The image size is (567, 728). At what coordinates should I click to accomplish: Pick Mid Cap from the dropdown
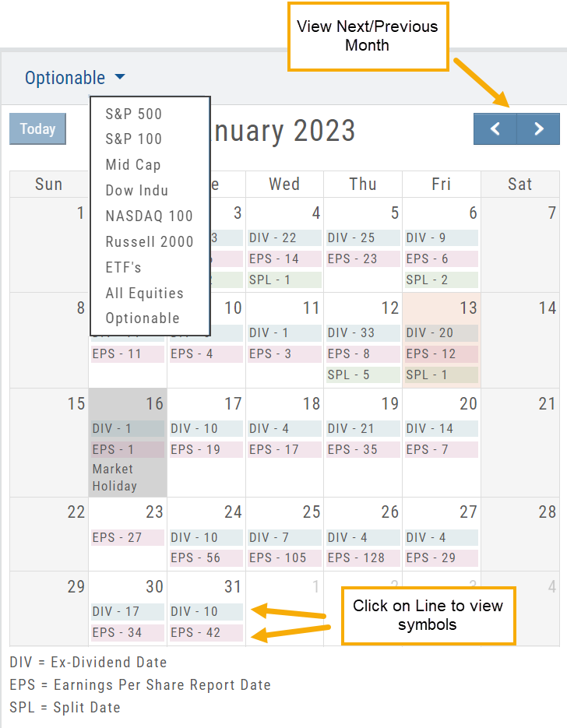[x=133, y=164]
